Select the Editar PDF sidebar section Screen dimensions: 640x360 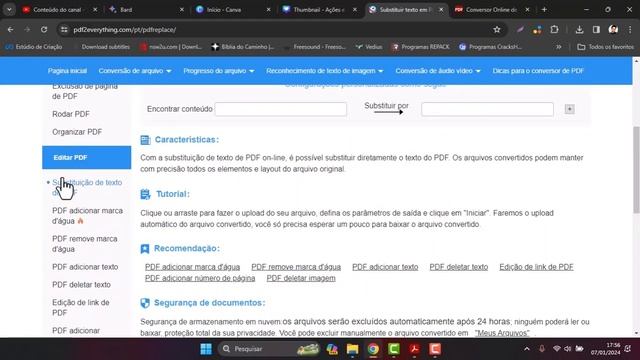tap(87, 158)
